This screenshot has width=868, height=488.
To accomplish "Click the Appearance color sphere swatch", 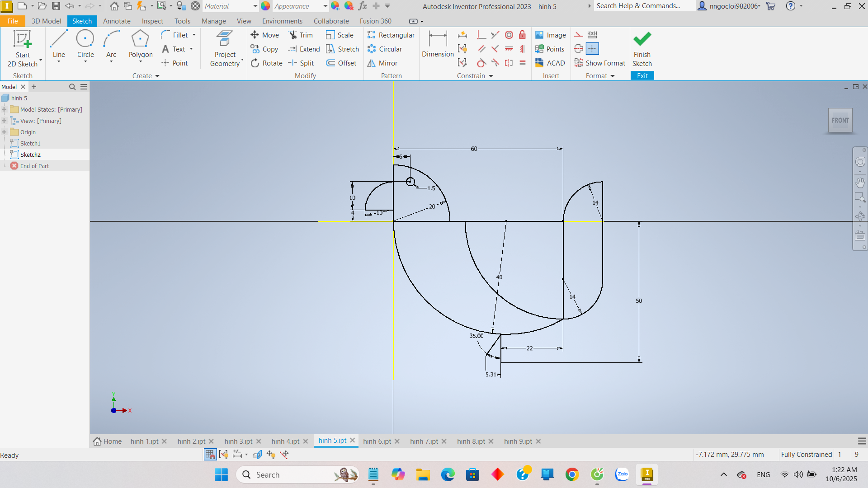I will [x=265, y=6].
